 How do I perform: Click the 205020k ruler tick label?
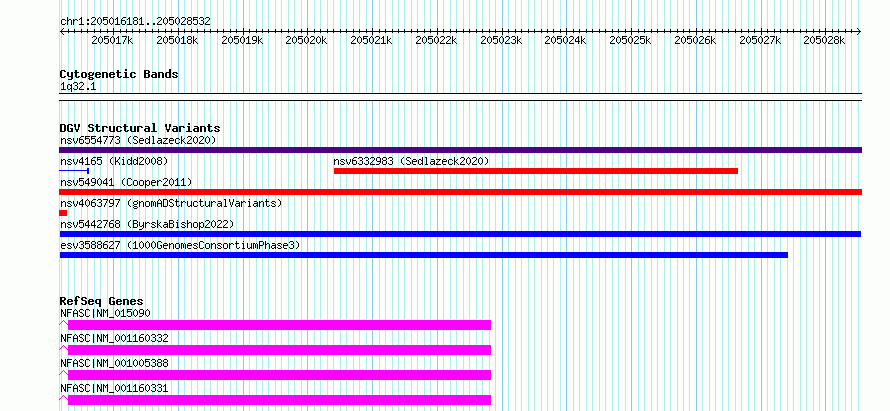tap(306, 40)
